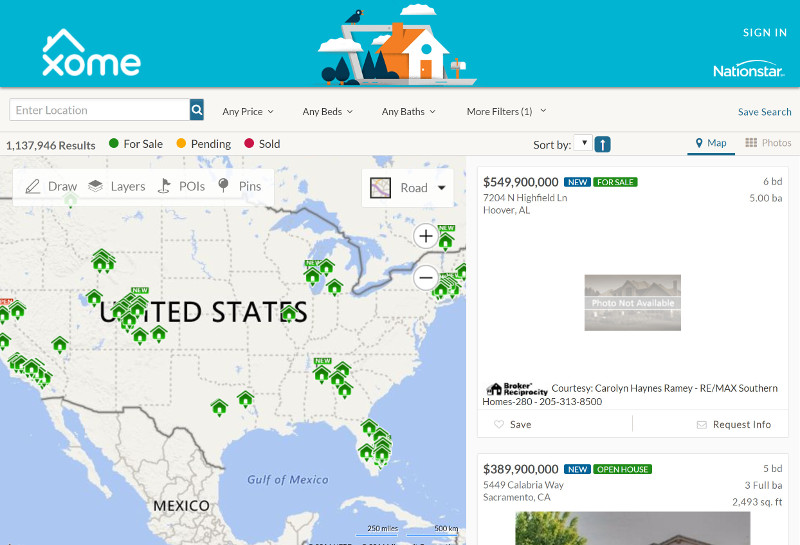Click the Enter Location search field

click(x=99, y=110)
